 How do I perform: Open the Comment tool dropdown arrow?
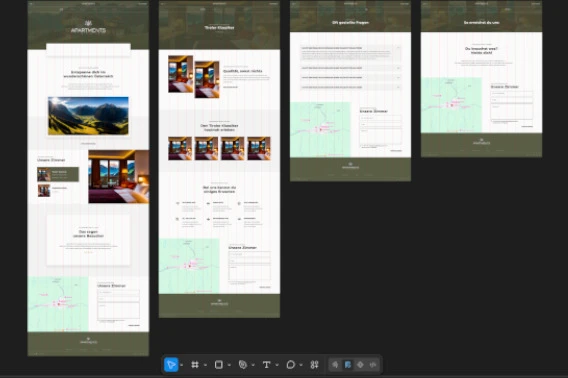pos(301,365)
